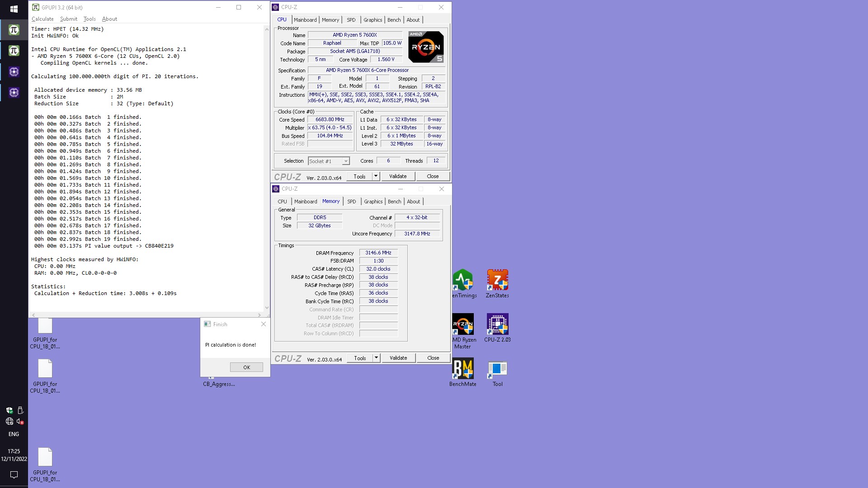Viewport: 868px width, 488px height.
Task: Open the Tool desktop shortcut
Action: (x=497, y=372)
